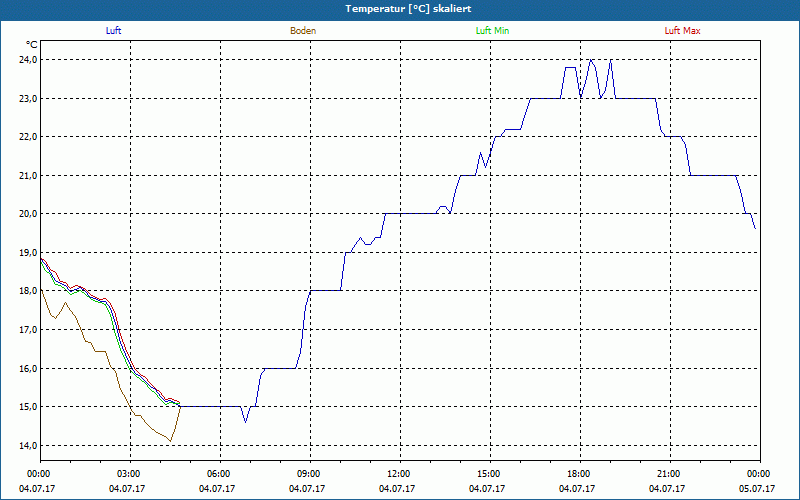Viewport: 800px width, 500px height.
Task: Click the °C unit label on y-axis
Action: pyautogui.click(x=32, y=45)
